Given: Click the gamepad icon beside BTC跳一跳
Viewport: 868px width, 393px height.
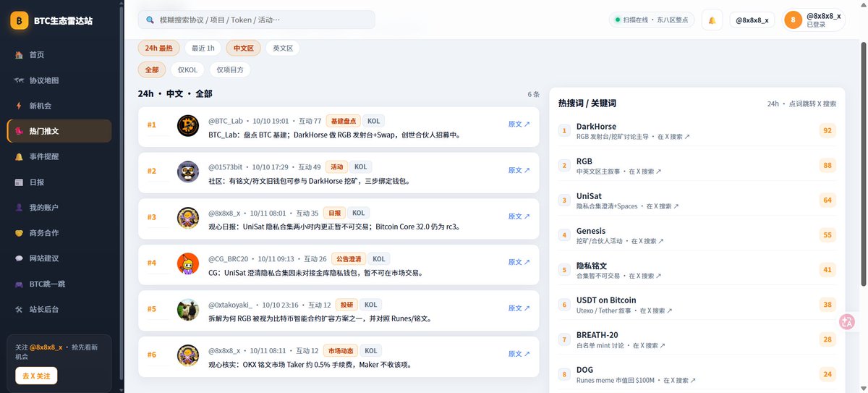Looking at the screenshot, I should click(19, 284).
